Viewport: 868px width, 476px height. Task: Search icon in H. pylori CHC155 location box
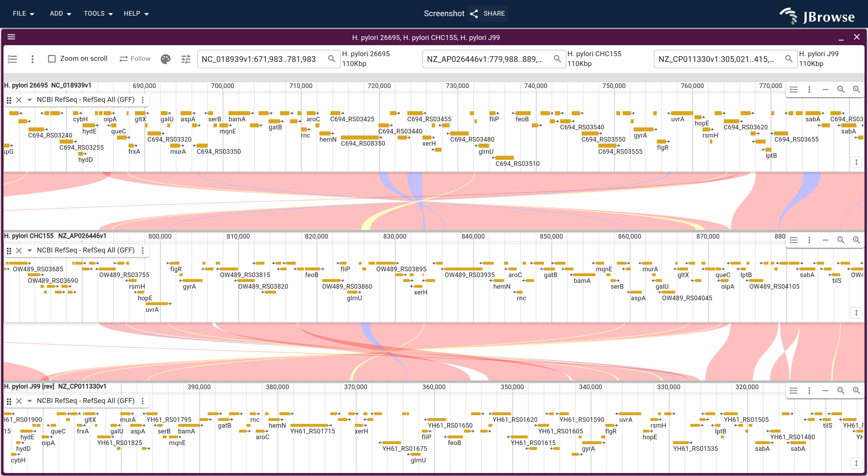click(557, 59)
